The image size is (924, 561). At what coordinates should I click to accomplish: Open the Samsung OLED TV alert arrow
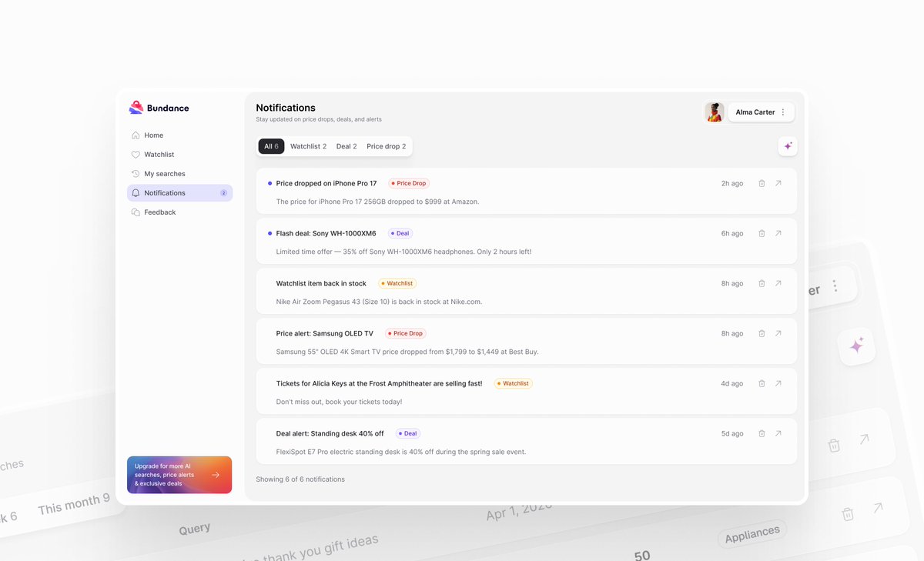click(778, 333)
